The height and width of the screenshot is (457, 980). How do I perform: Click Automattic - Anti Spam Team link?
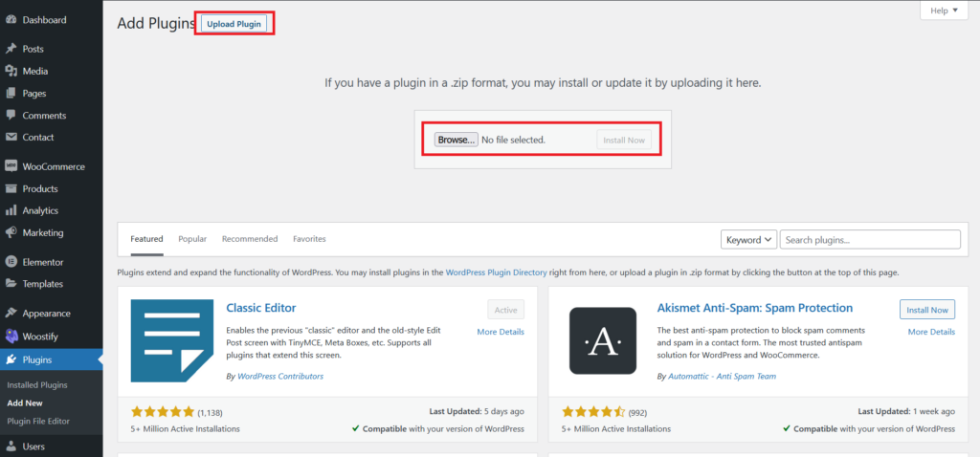(x=722, y=377)
